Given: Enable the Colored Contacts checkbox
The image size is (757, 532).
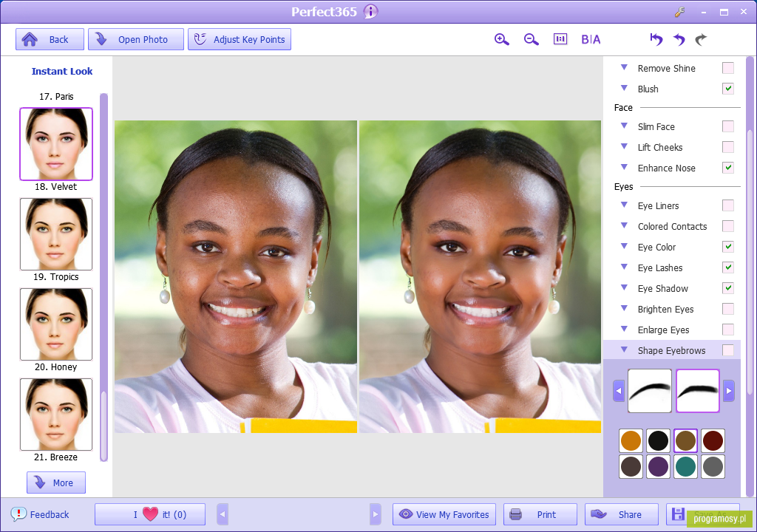Looking at the screenshot, I should tap(728, 226).
